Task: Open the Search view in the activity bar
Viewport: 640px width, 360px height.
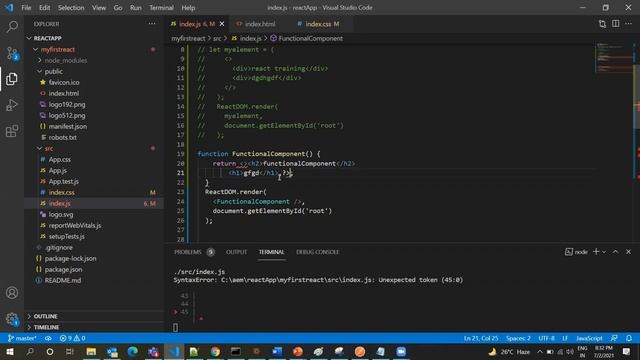Action: click(x=12, y=27)
